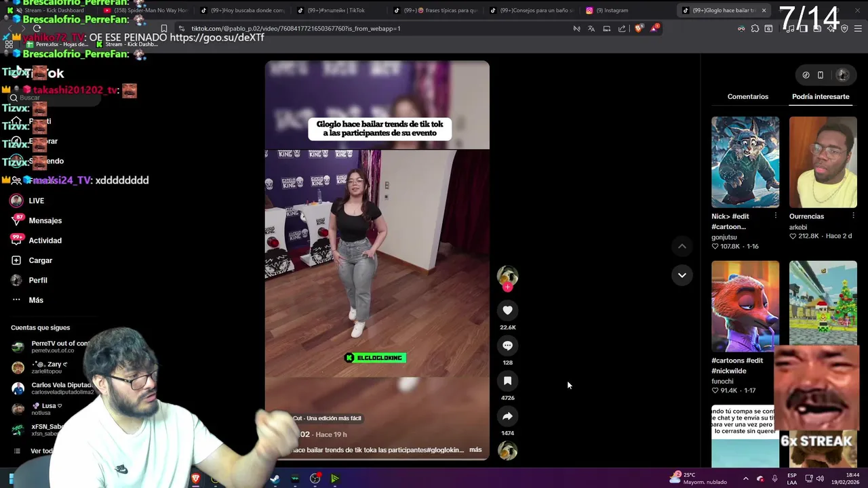Open the funochi author link
Viewport: 868px width, 488px height.
(x=722, y=381)
